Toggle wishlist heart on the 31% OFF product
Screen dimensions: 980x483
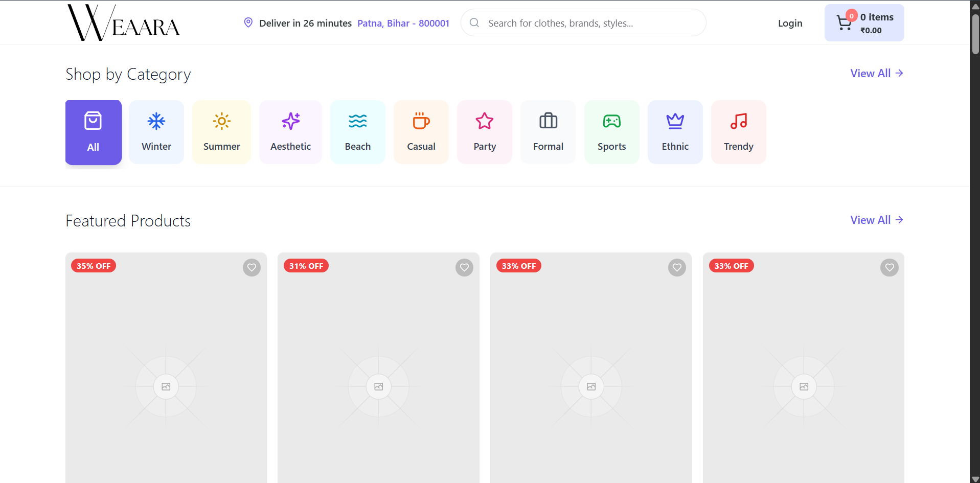click(x=464, y=267)
